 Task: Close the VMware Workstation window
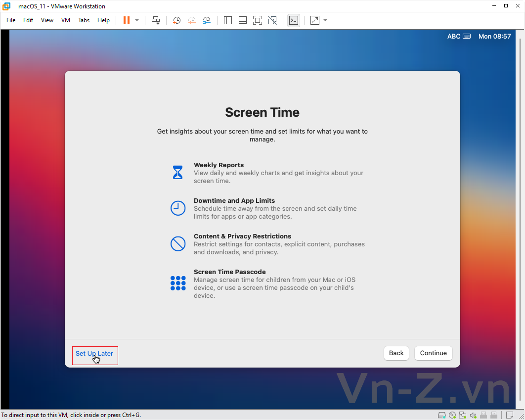point(518,6)
